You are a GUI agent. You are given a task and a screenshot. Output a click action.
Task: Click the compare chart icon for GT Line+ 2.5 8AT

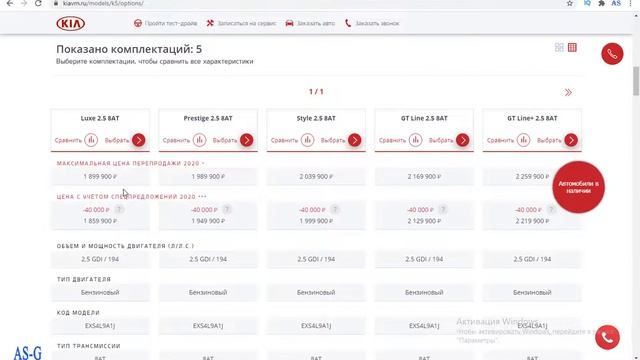[523, 140]
